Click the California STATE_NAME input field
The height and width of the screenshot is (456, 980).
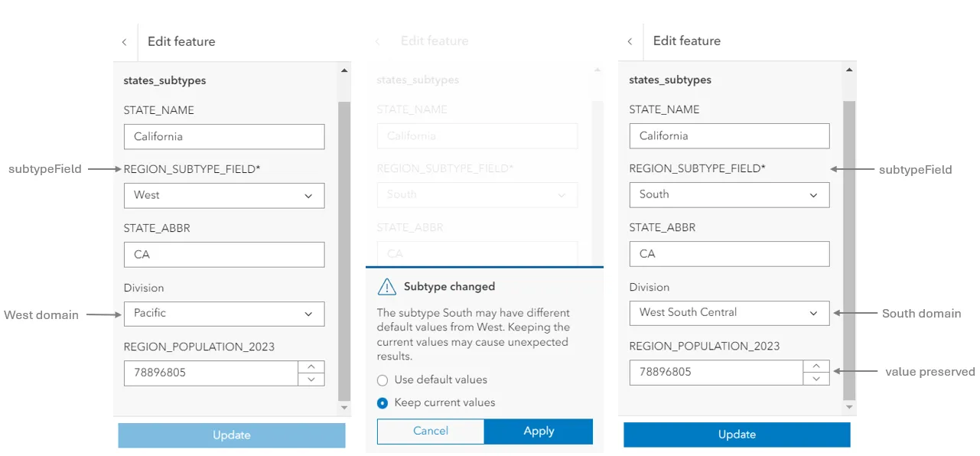(223, 136)
